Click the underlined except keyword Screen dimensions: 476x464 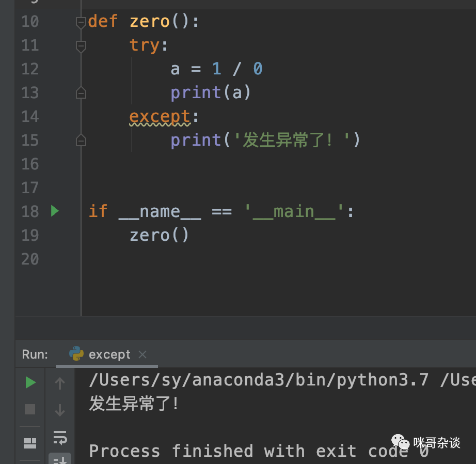(x=160, y=117)
